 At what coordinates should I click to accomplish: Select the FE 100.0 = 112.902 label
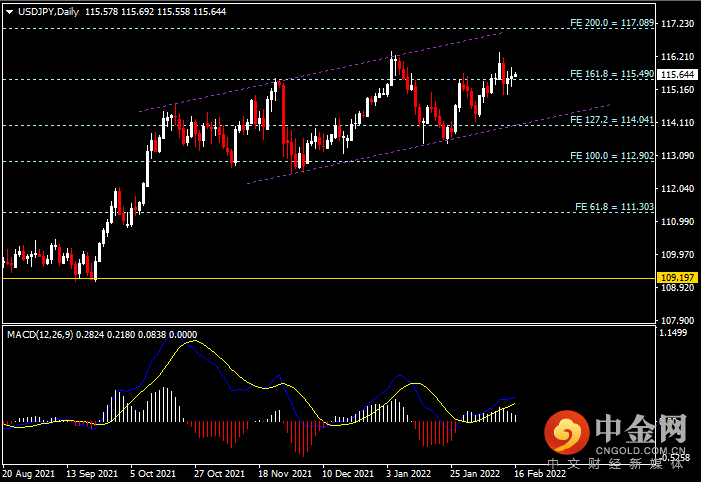612,156
